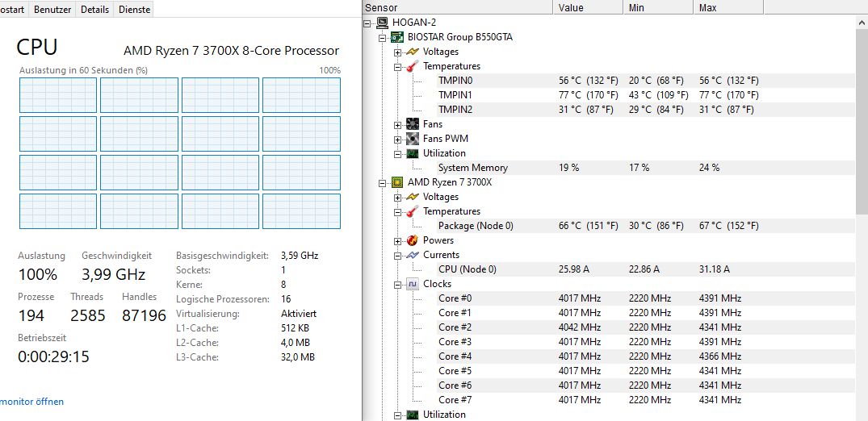Click the Fans icon in sensor tree
The image size is (868, 421).
tap(413, 124)
